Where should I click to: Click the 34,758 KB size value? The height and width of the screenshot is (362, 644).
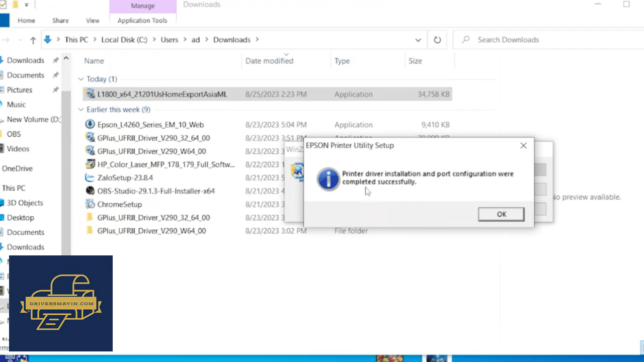pos(434,94)
